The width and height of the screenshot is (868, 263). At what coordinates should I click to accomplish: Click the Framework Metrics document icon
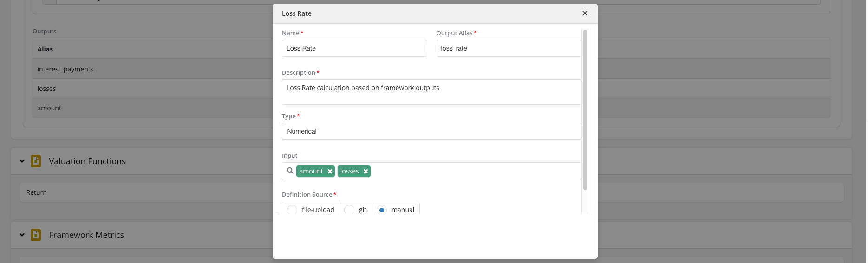point(36,235)
